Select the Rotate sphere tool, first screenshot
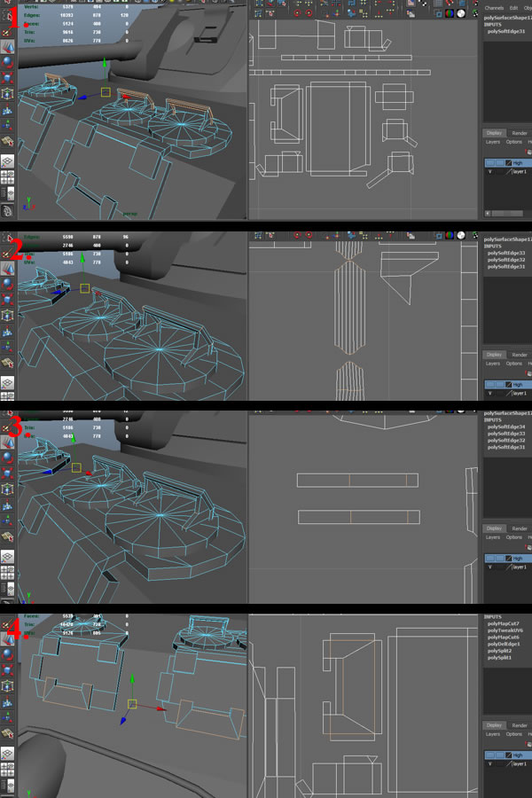The width and height of the screenshot is (532, 798). 7,63
